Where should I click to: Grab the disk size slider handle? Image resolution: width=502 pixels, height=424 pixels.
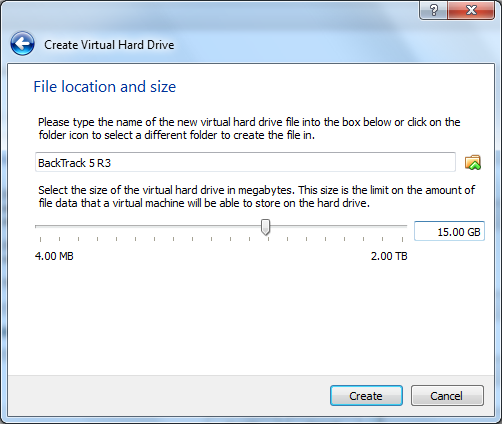coord(265,227)
